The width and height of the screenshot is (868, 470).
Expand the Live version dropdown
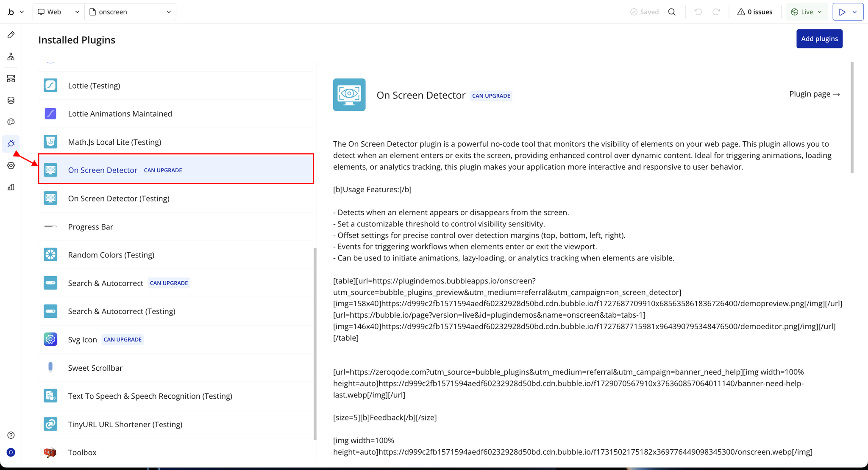click(x=807, y=12)
